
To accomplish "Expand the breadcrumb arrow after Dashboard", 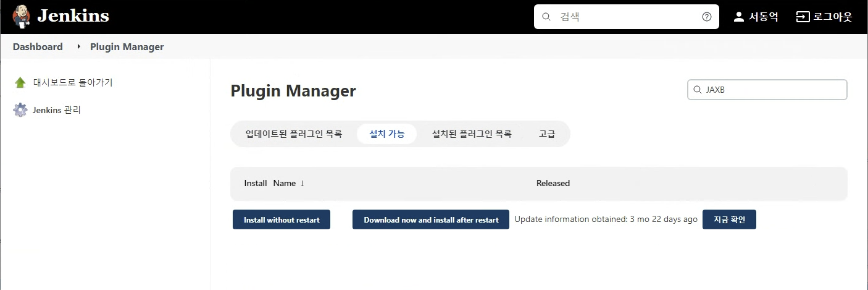I will 78,46.
